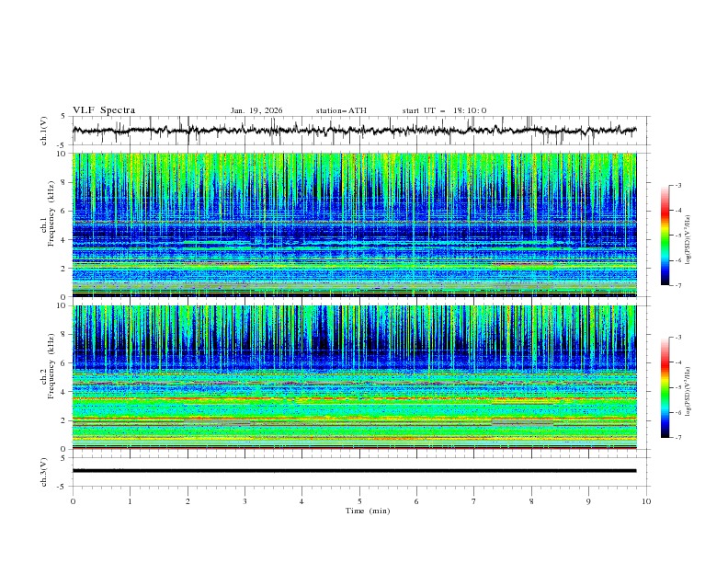Click the "ch.3(V)" axis label
Image resolution: width=728 pixels, height=563 pixels.
tap(44, 472)
